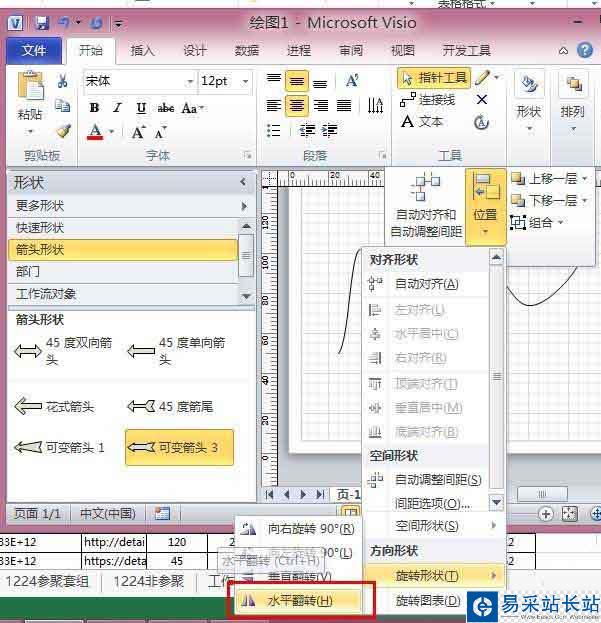Image resolution: width=601 pixels, height=623 pixels.
Task: Click the Undo arrow icon
Action: pos(64,23)
